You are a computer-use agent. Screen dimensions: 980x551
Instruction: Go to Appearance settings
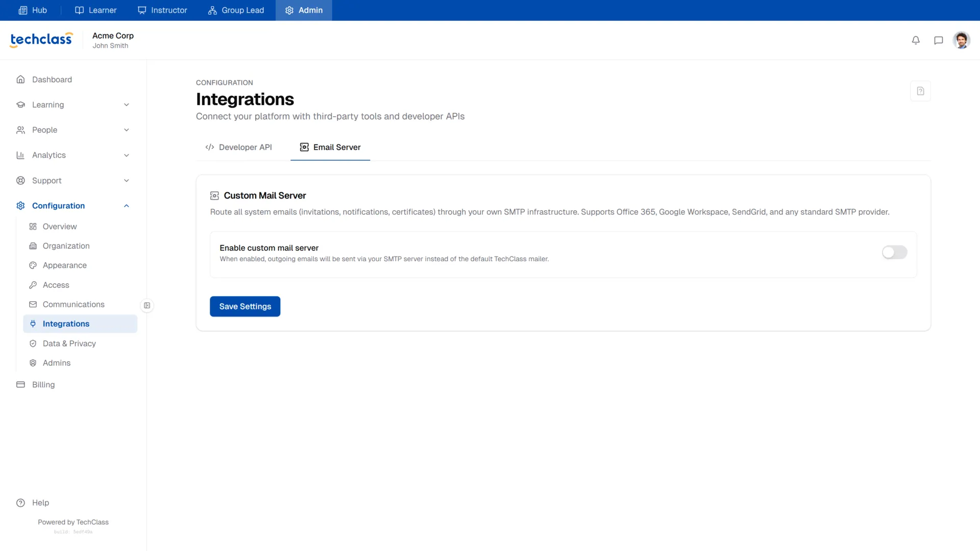(x=80, y=265)
